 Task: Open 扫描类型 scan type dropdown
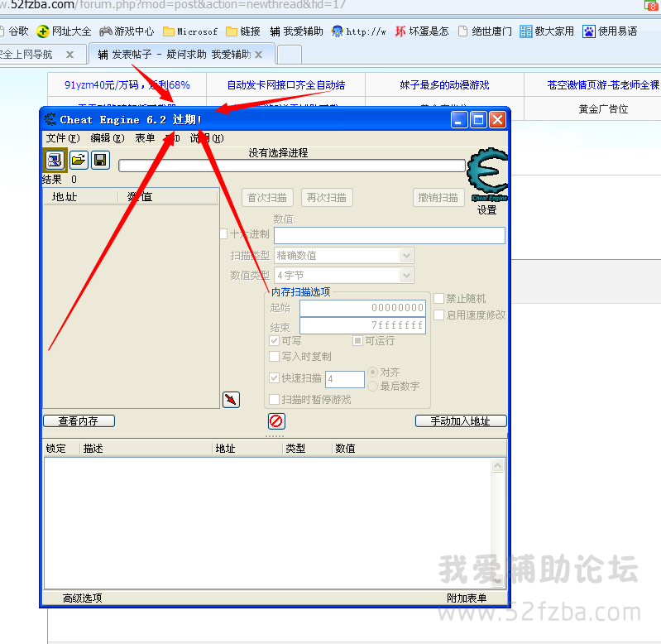pos(344,255)
